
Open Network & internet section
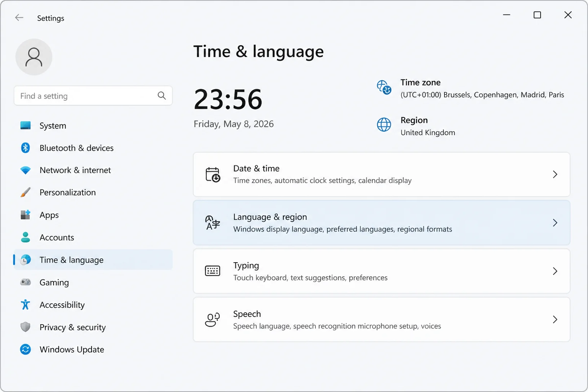tap(93, 170)
